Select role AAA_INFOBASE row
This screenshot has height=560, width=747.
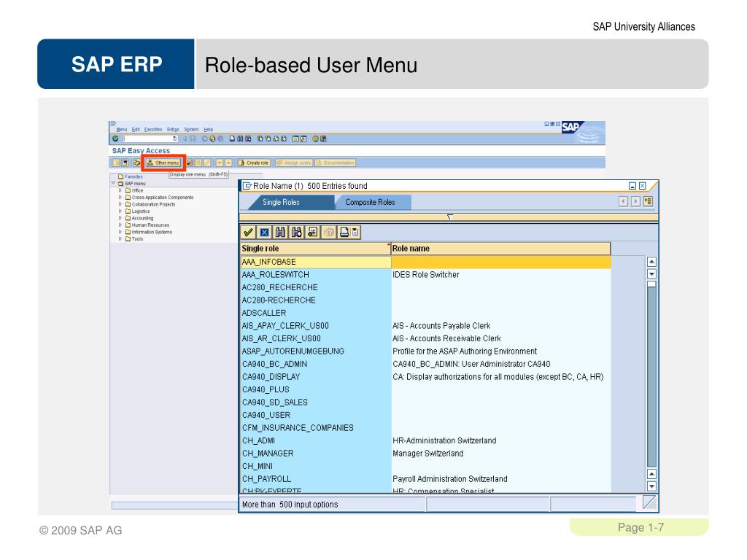425,262
